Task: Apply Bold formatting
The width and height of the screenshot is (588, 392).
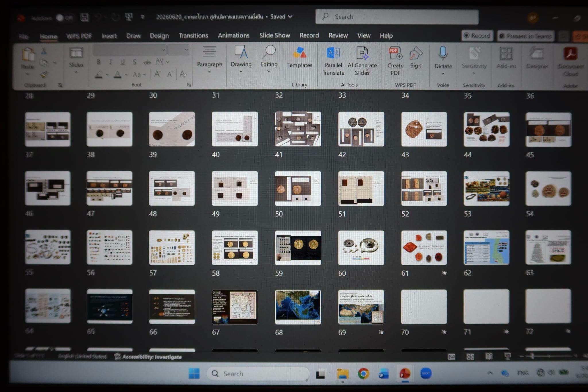Action: (98, 62)
